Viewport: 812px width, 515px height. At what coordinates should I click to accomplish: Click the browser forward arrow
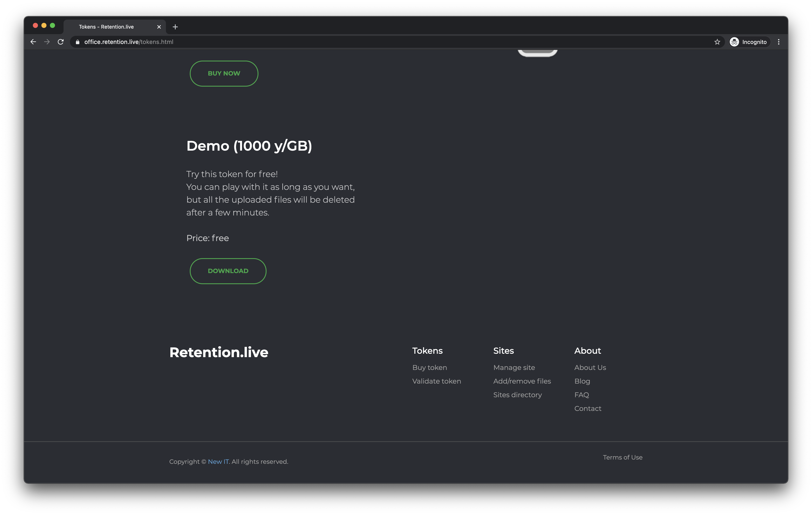[47, 42]
